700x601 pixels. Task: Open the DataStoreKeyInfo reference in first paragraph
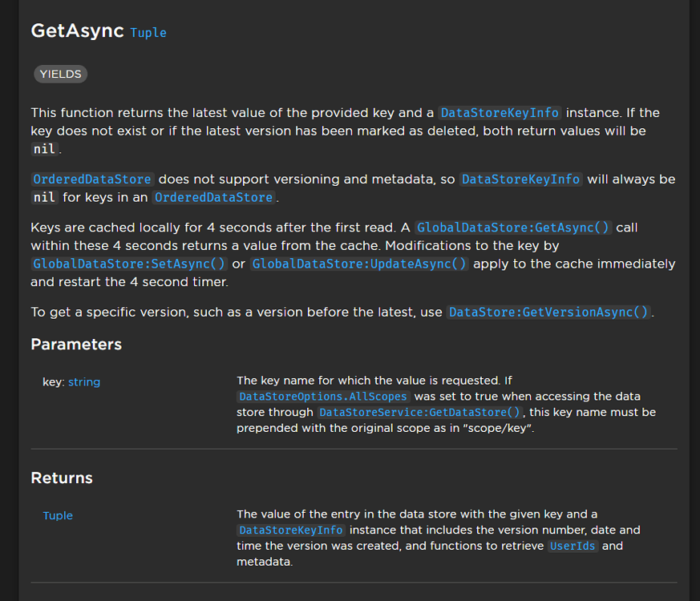pos(500,113)
